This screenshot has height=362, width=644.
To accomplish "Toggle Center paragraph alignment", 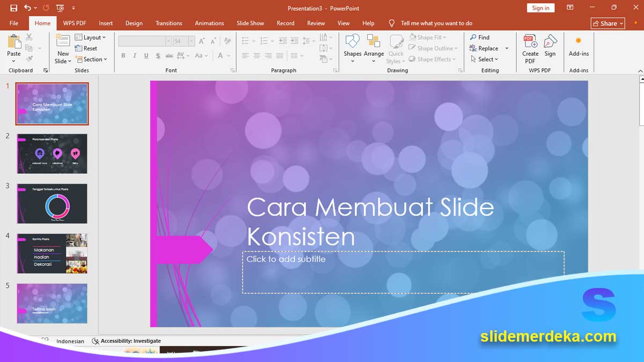I will click(257, 56).
